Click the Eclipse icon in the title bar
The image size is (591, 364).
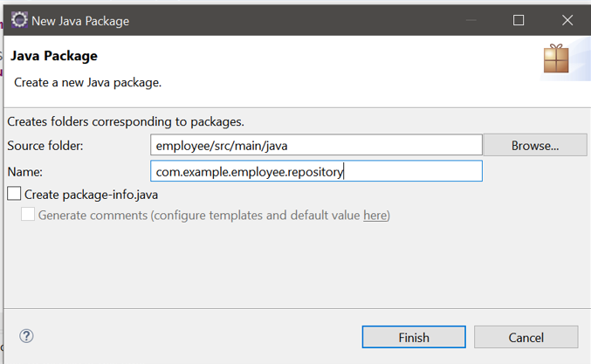[x=19, y=20]
